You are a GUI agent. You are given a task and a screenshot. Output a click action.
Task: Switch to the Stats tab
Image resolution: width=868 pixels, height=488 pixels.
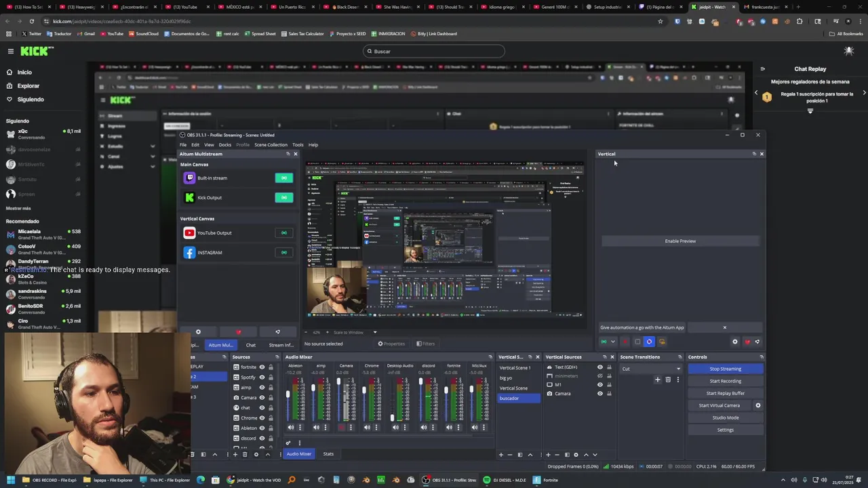coord(328,453)
